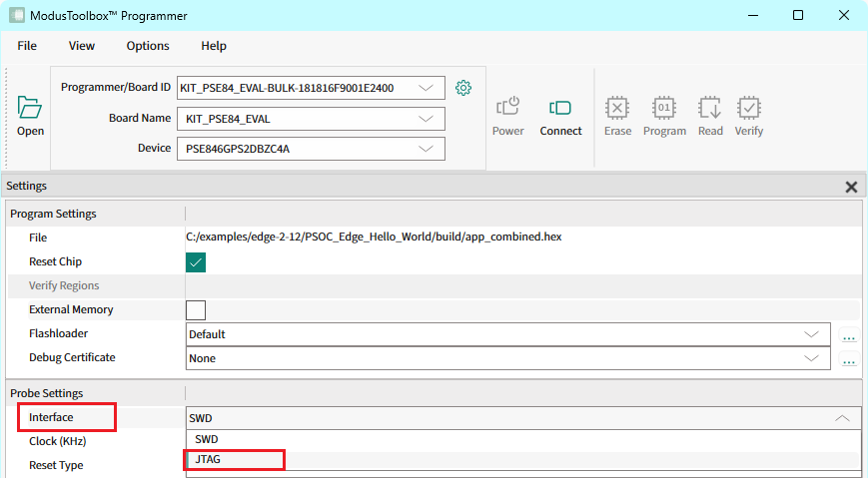The height and width of the screenshot is (478, 868).
Task: Click the Erase chip icon
Action: point(617,108)
